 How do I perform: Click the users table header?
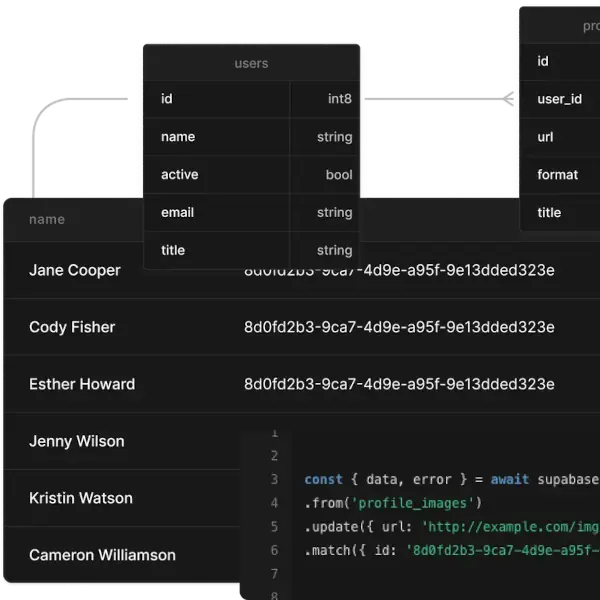tap(251, 63)
